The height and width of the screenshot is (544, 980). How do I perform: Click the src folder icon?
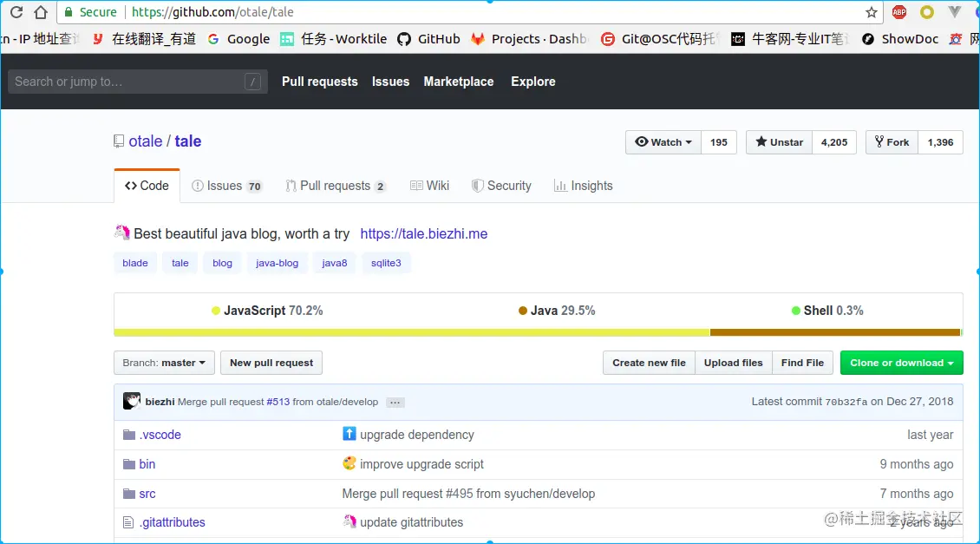click(x=128, y=494)
